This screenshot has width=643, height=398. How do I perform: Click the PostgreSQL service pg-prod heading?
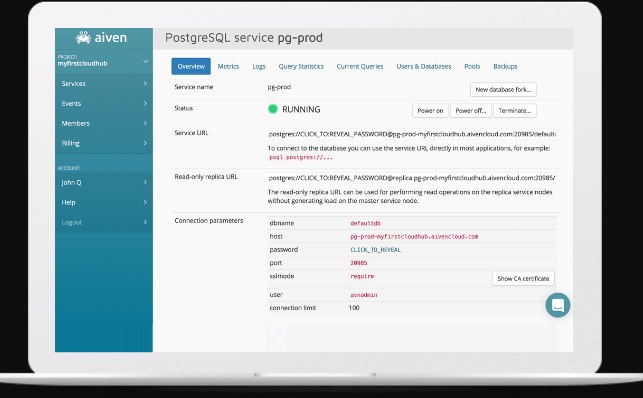(x=244, y=38)
